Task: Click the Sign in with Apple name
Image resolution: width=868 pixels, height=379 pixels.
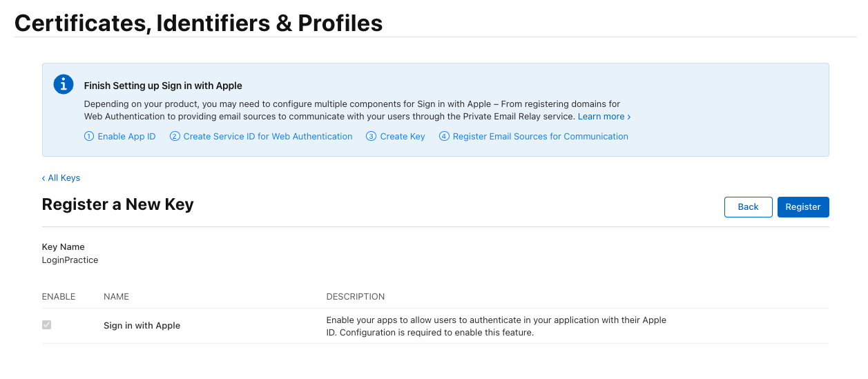Action: coord(142,326)
